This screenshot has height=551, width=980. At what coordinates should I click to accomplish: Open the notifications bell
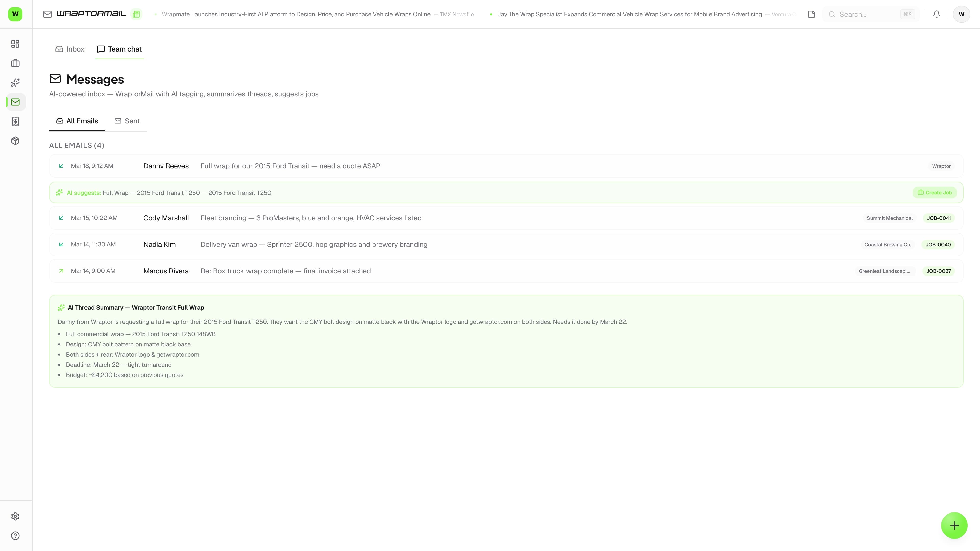pos(937,14)
